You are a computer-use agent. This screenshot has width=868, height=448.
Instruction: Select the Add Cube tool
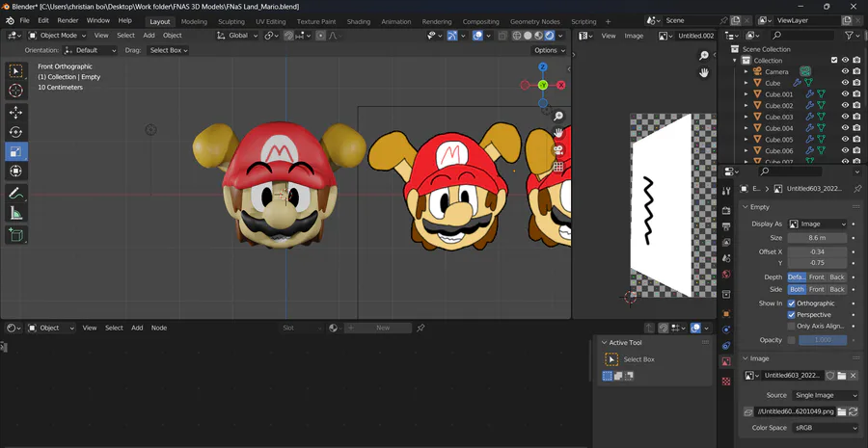16,234
